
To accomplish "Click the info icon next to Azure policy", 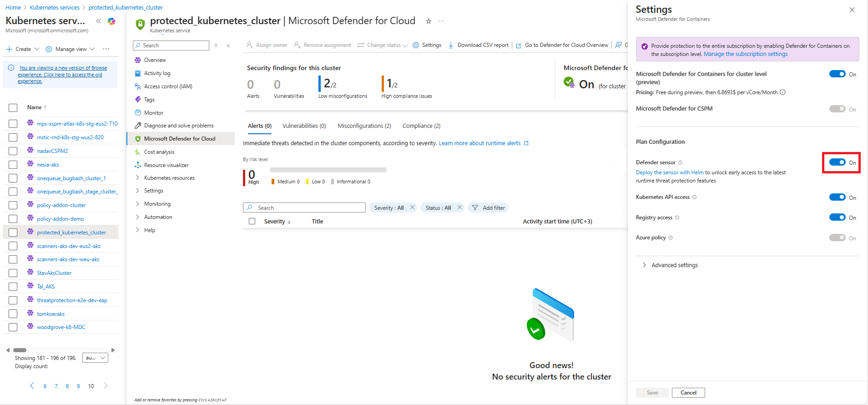I will pos(671,238).
